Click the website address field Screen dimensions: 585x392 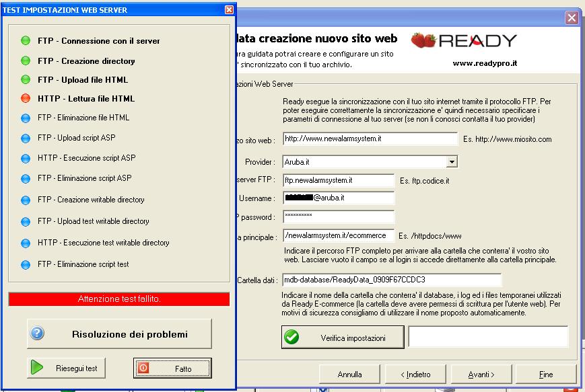click(x=370, y=139)
